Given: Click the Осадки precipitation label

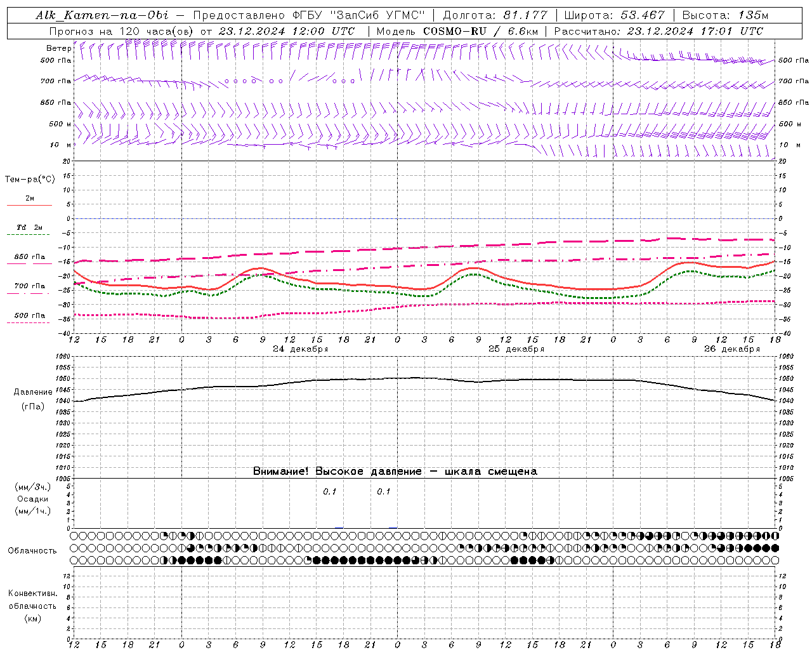Looking at the screenshot, I should (x=33, y=499).
